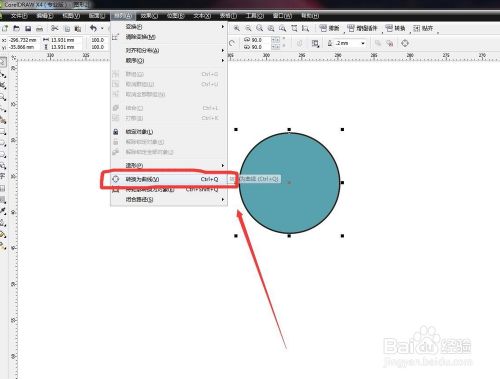Screen dimensions: 500x379
Task: Expand the 闭合路径(S) submenu
Action: click(x=169, y=200)
